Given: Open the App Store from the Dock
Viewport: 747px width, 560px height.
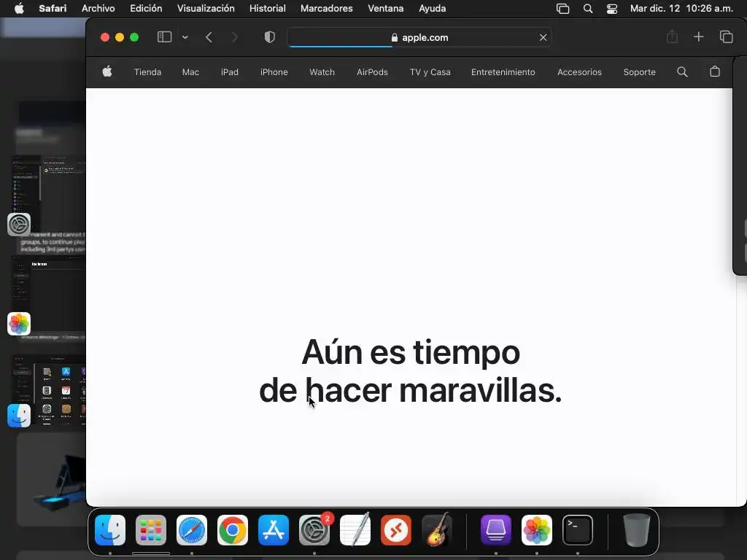Looking at the screenshot, I should (274, 530).
